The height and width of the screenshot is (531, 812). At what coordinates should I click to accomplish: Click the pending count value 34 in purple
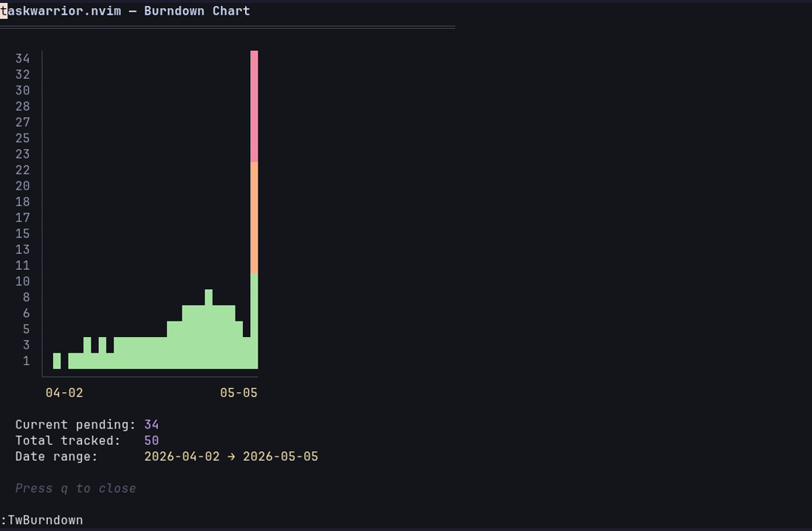point(152,425)
